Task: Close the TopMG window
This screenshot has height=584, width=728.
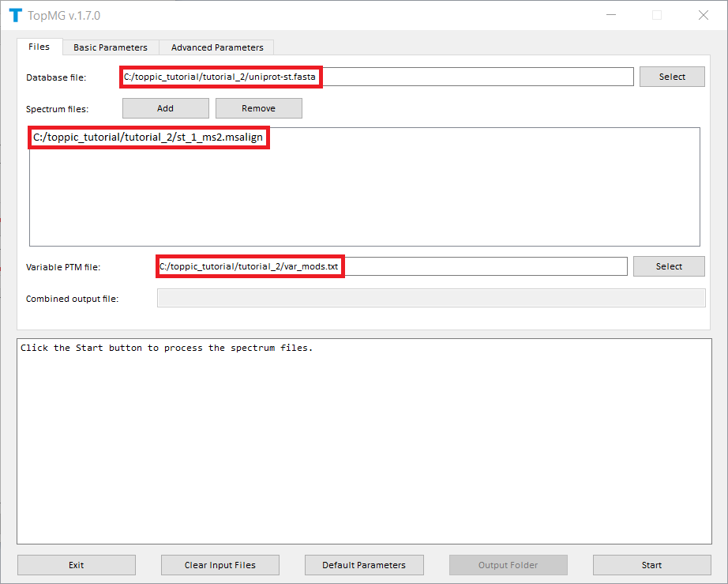Action: pos(703,15)
